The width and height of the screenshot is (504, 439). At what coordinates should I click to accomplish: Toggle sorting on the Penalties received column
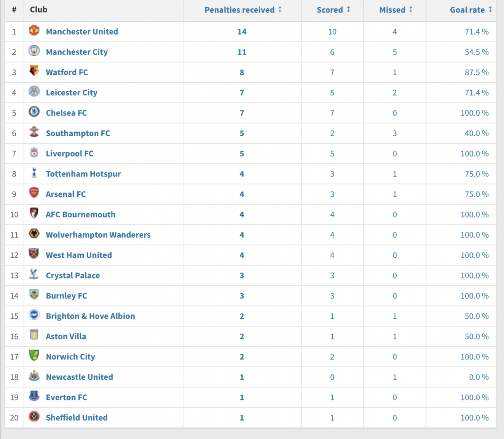(x=280, y=10)
